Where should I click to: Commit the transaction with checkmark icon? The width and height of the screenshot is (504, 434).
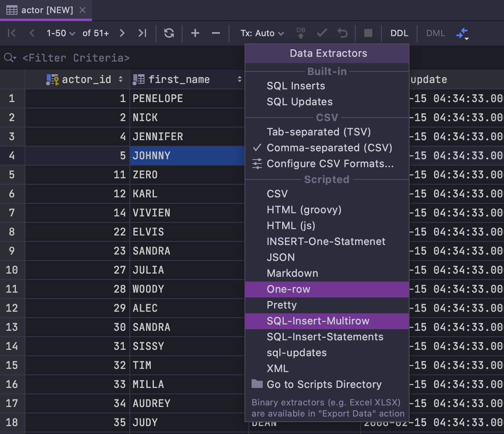coord(322,33)
